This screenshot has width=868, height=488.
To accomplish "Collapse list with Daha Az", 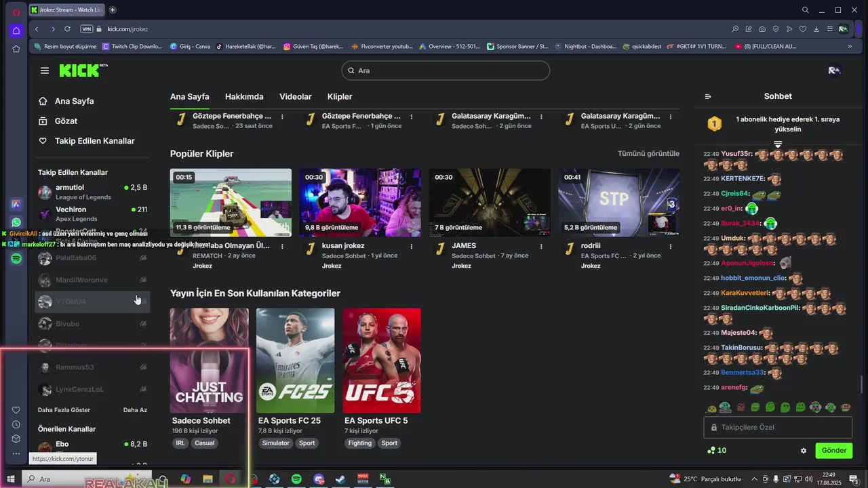I will click(x=135, y=410).
